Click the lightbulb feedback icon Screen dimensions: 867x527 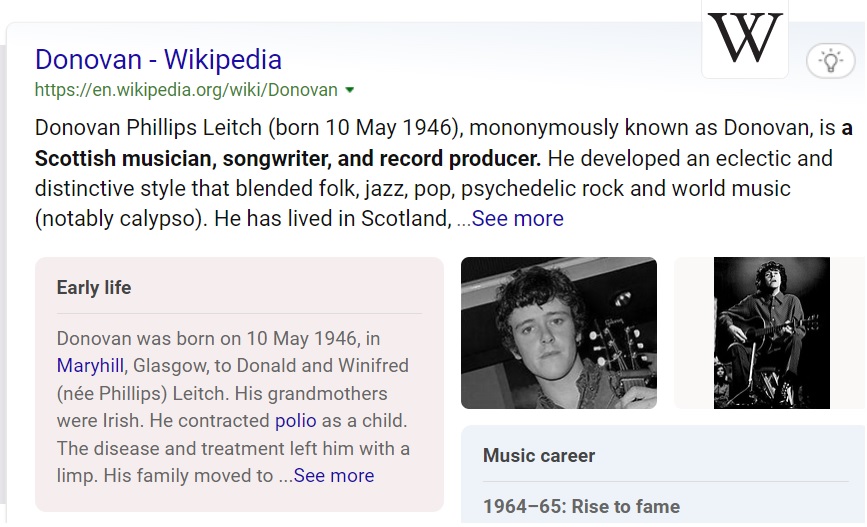point(830,61)
